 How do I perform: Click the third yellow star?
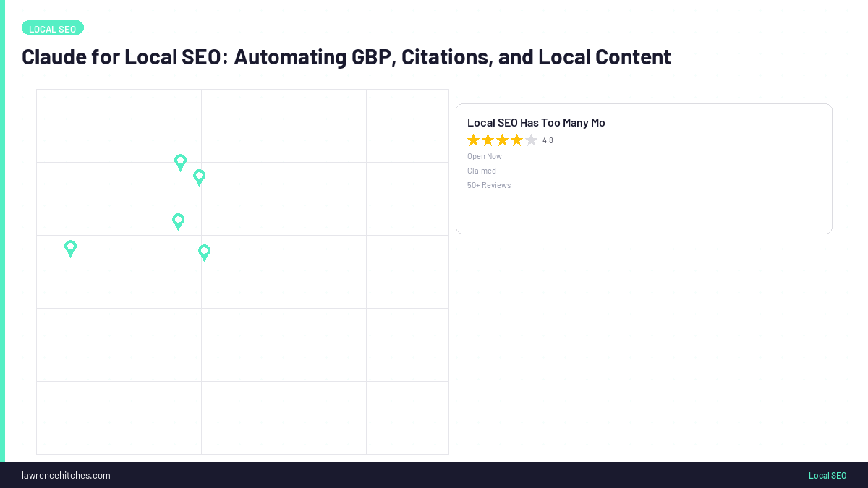point(502,140)
